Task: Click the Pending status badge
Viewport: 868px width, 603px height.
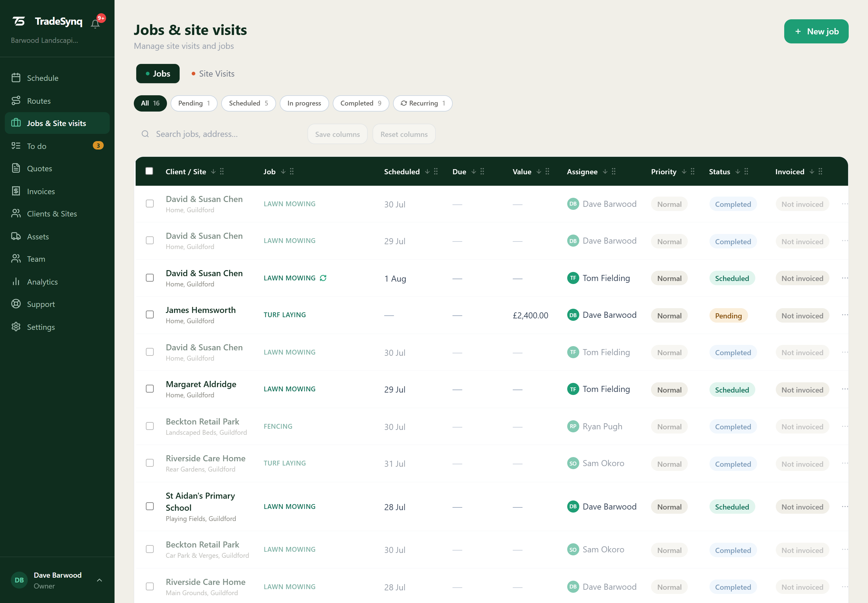Action: tap(728, 315)
